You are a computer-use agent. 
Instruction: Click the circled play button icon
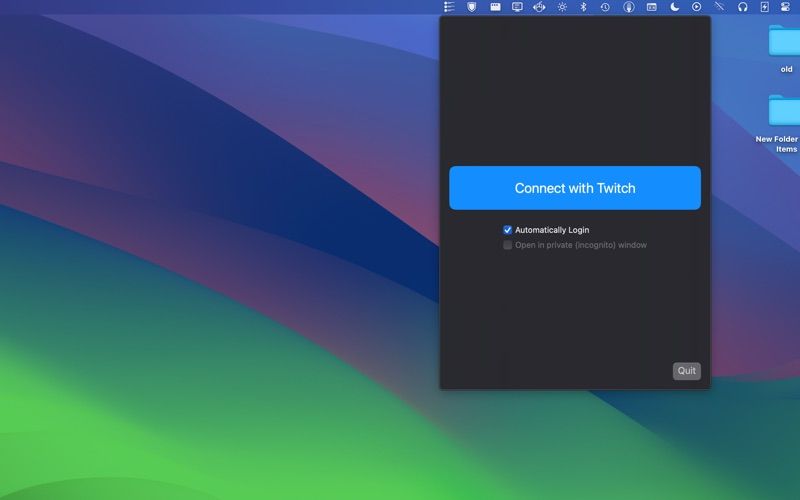(x=696, y=7)
